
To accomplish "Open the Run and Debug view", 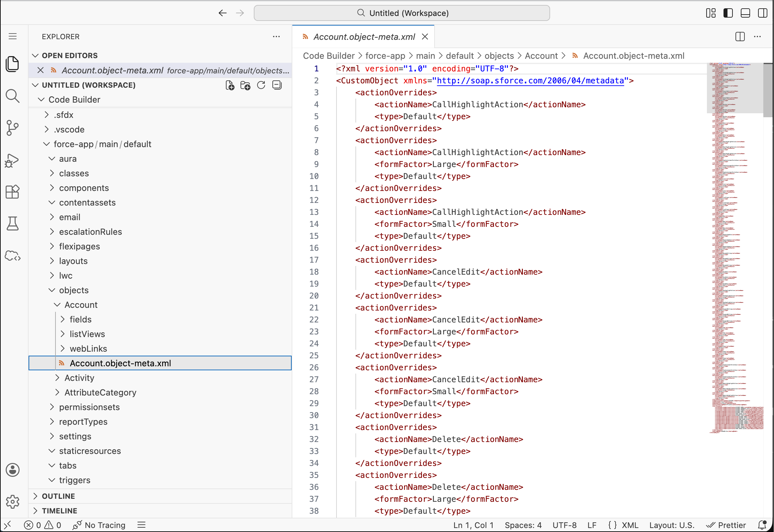I will (12, 160).
